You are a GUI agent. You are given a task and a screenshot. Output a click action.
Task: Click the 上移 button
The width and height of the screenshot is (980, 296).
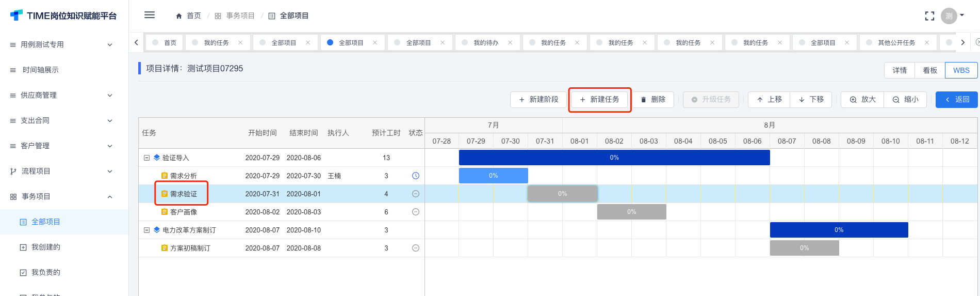769,99
